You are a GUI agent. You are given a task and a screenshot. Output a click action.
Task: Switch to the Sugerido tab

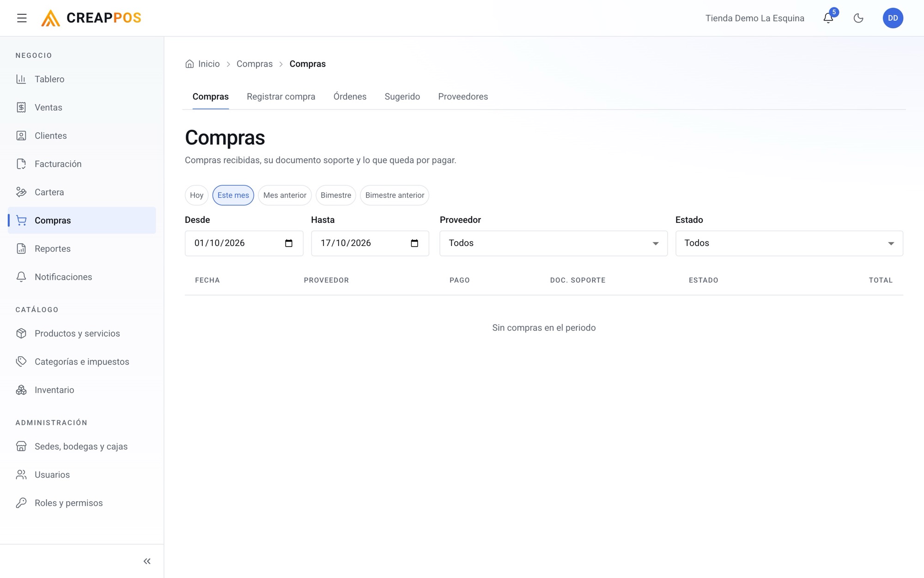402,97
